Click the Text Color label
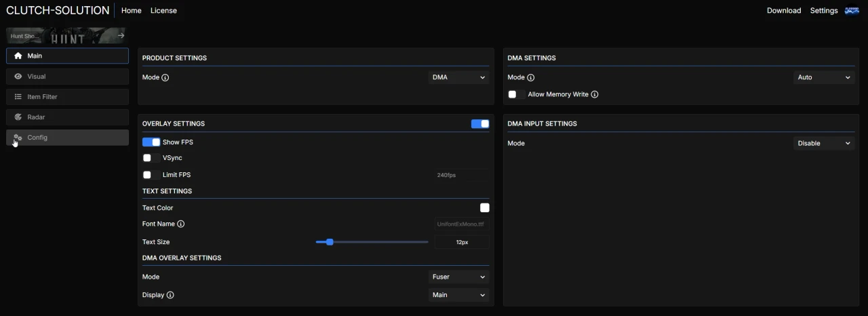 (157, 208)
